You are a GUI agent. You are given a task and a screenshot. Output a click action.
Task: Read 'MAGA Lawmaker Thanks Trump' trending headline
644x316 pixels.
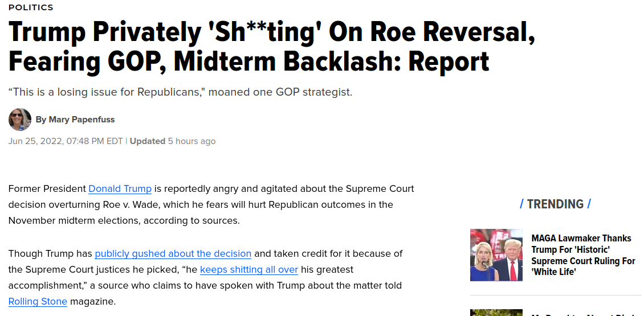coord(583,255)
